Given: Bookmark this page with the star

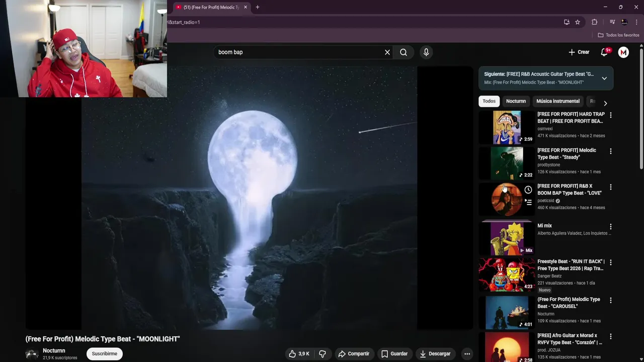Looking at the screenshot, I should point(578,22).
